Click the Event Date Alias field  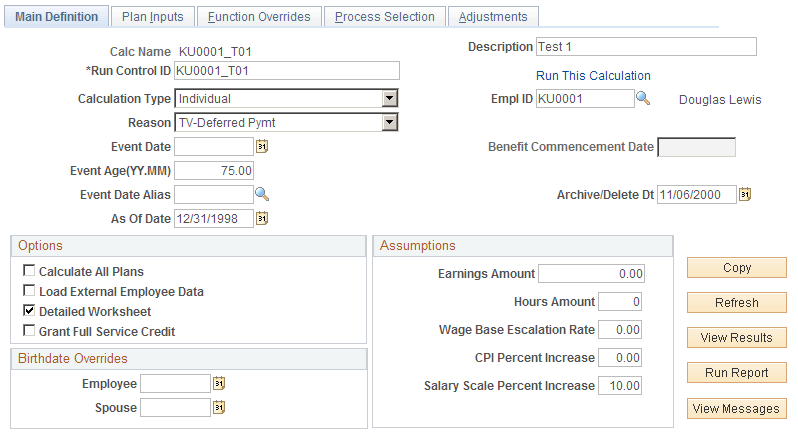(214, 194)
